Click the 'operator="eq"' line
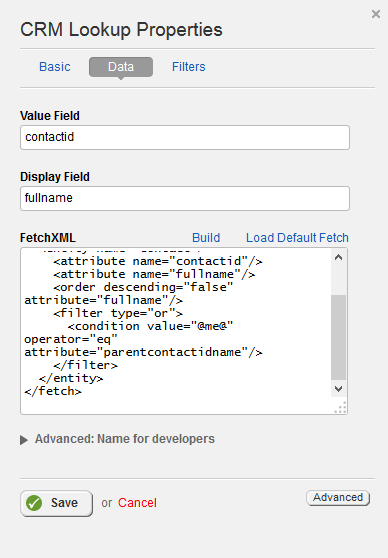The width and height of the screenshot is (388, 558). point(71,339)
